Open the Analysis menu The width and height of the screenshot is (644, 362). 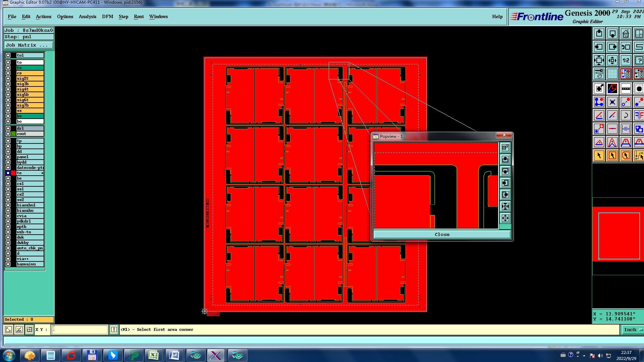[87, 16]
